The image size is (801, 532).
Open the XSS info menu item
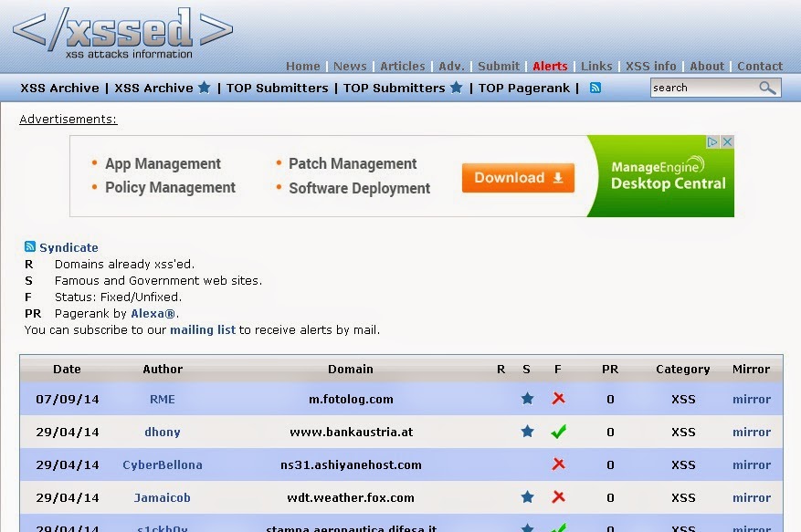point(651,66)
